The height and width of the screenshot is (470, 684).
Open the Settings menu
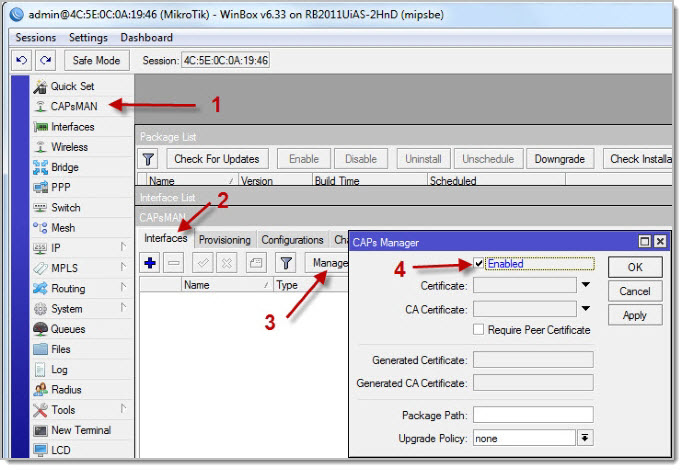(x=88, y=37)
